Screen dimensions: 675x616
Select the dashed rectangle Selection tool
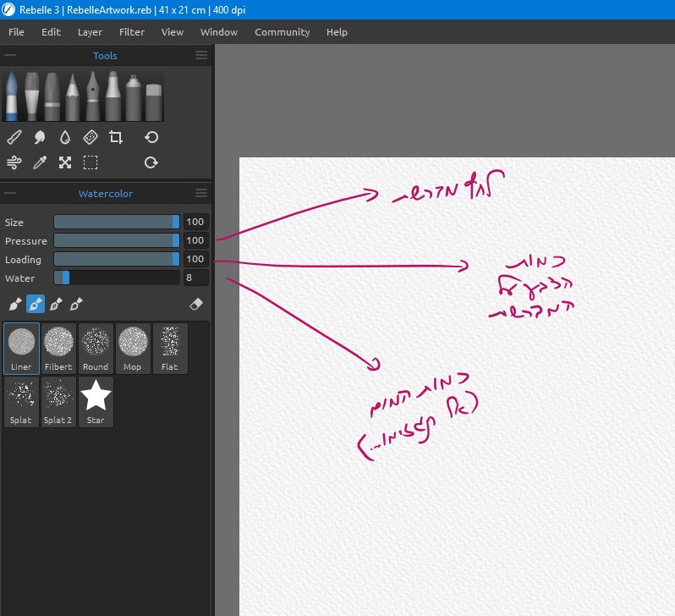(91, 162)
